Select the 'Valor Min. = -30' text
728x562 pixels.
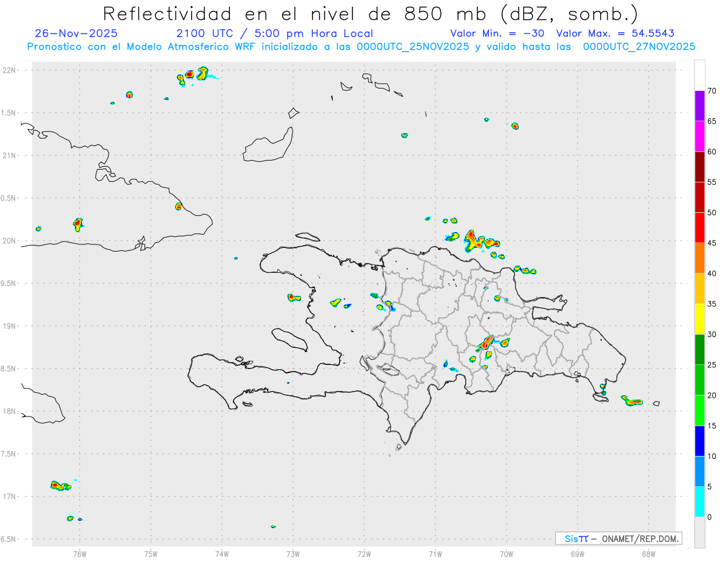(x=499, y=33)
